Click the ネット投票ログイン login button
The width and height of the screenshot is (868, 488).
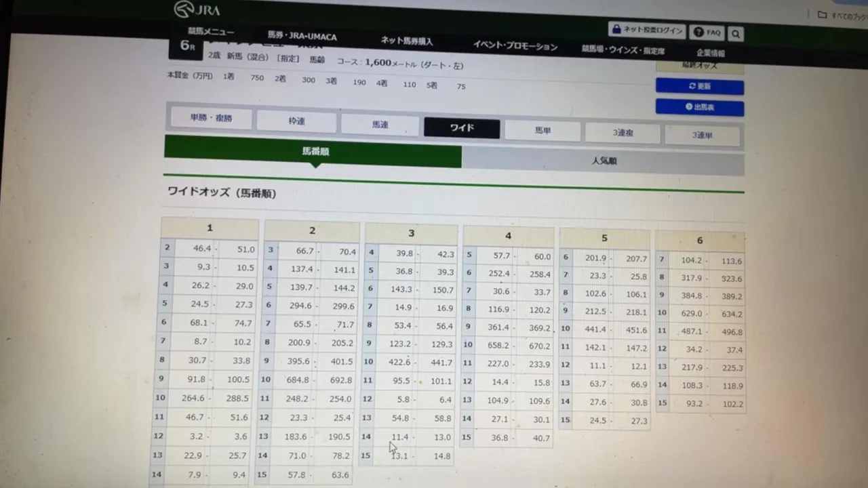(647, 30)
